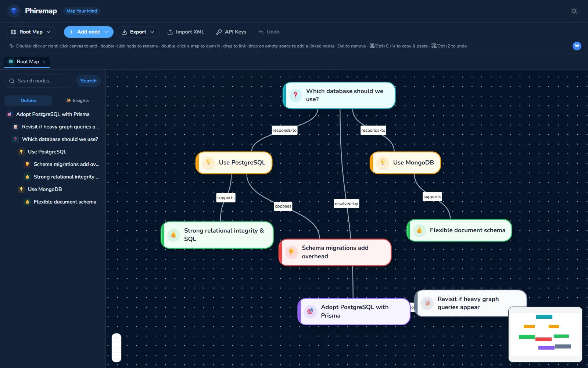Click the opposes edge label
The height and width of the screenshot is (368, 588).
coord(283,206)
